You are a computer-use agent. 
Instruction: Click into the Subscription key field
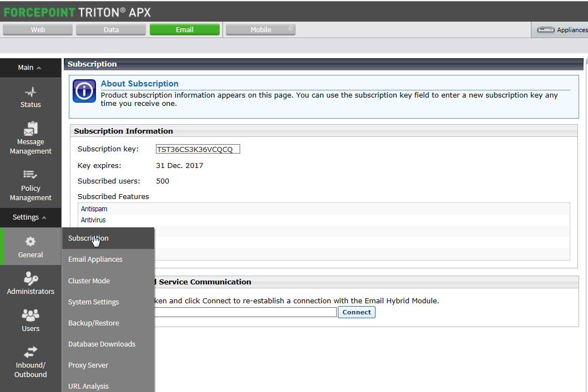[x=197, y=149]
